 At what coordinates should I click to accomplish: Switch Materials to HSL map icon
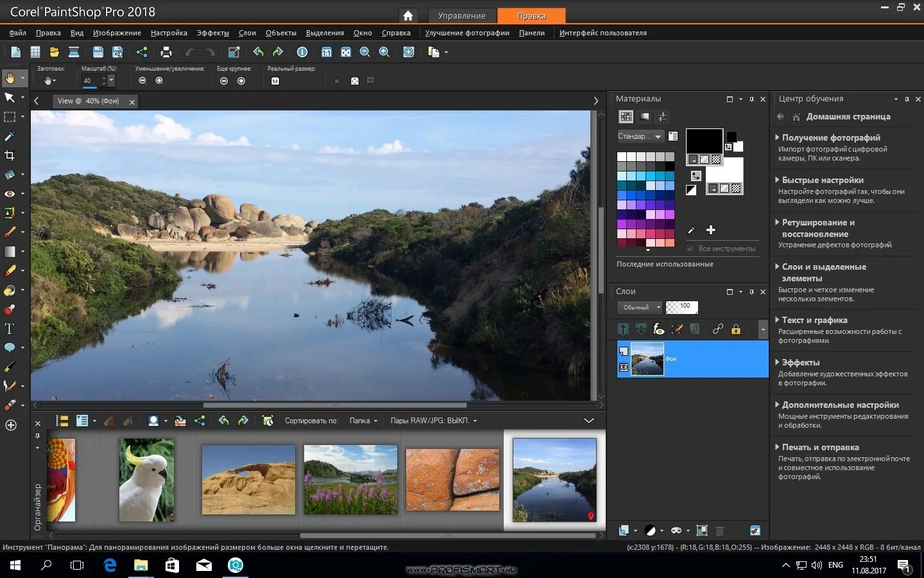[x=644, y=116]
